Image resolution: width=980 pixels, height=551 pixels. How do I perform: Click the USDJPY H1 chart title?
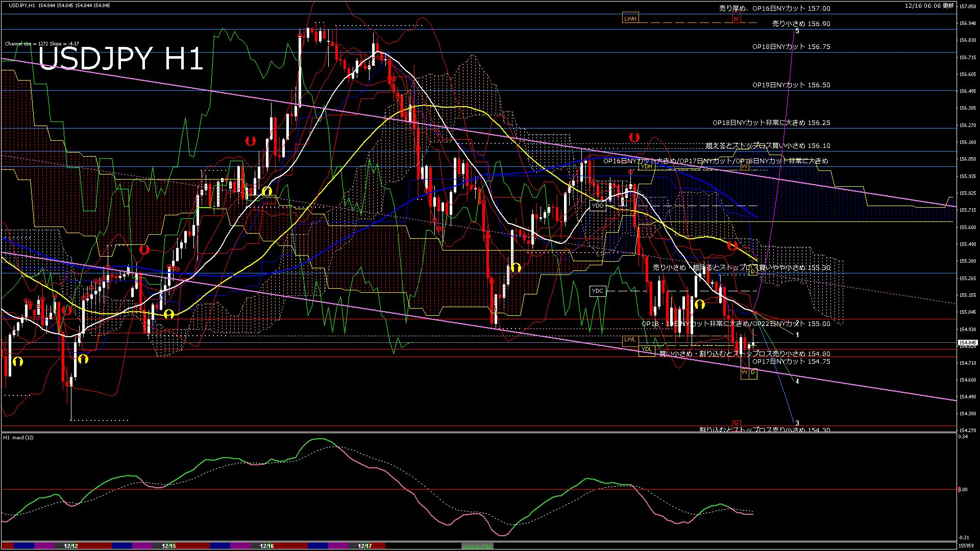[120, 59]
